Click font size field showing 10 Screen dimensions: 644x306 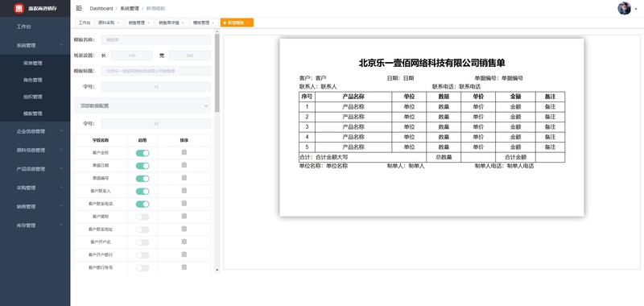(x=156, y=124)
